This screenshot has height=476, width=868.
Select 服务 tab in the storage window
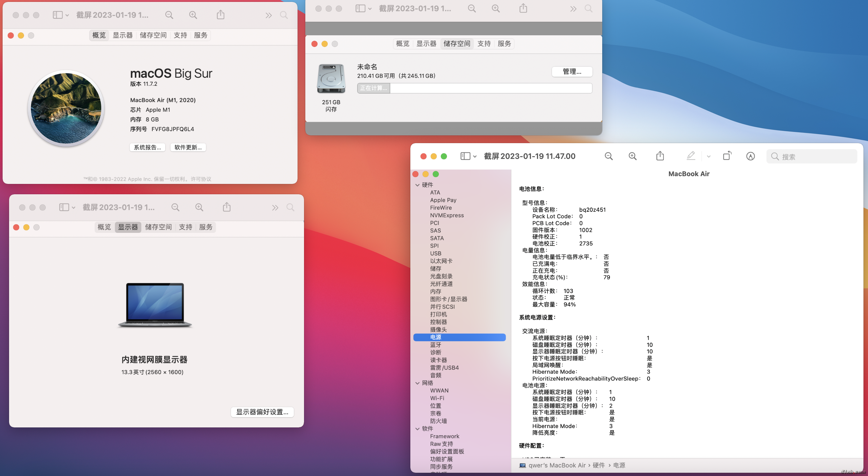coord(504,44)
